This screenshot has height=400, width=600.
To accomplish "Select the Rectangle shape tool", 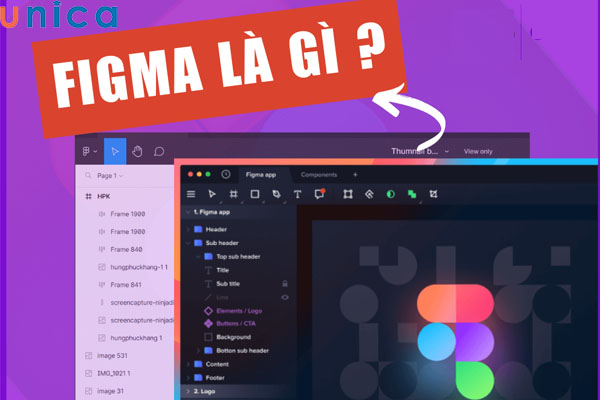I will click(255, 194).
